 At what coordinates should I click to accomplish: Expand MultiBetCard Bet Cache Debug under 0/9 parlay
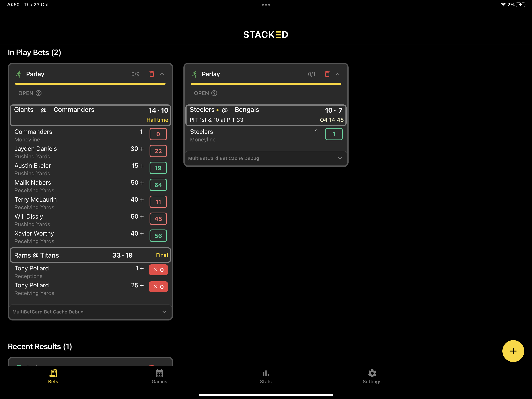pos(90,312)
